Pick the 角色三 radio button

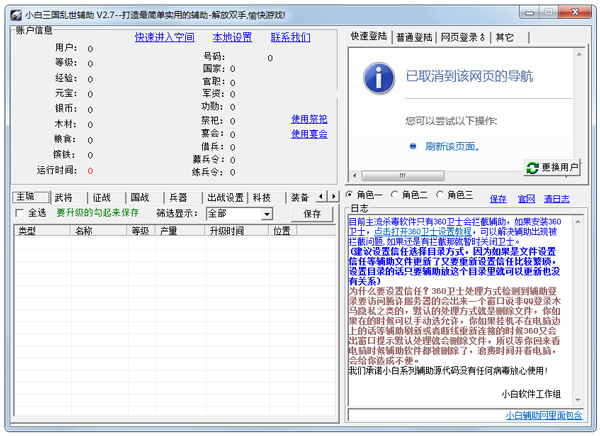click(441, 196)
